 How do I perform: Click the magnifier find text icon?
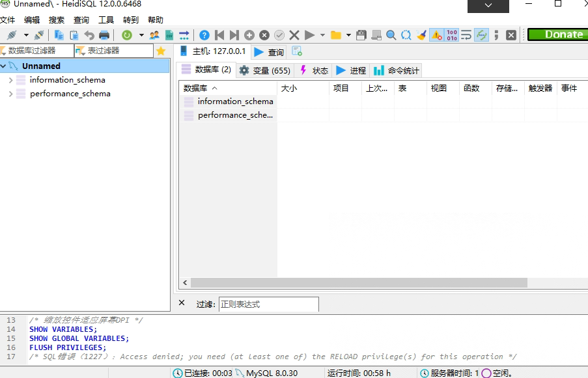(x=391, y=35)
